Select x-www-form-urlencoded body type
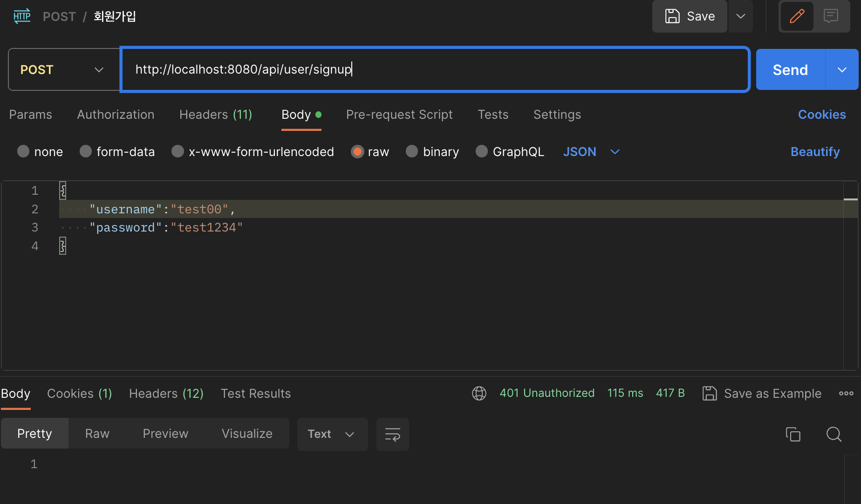861x504 pixels. [178, 151]
